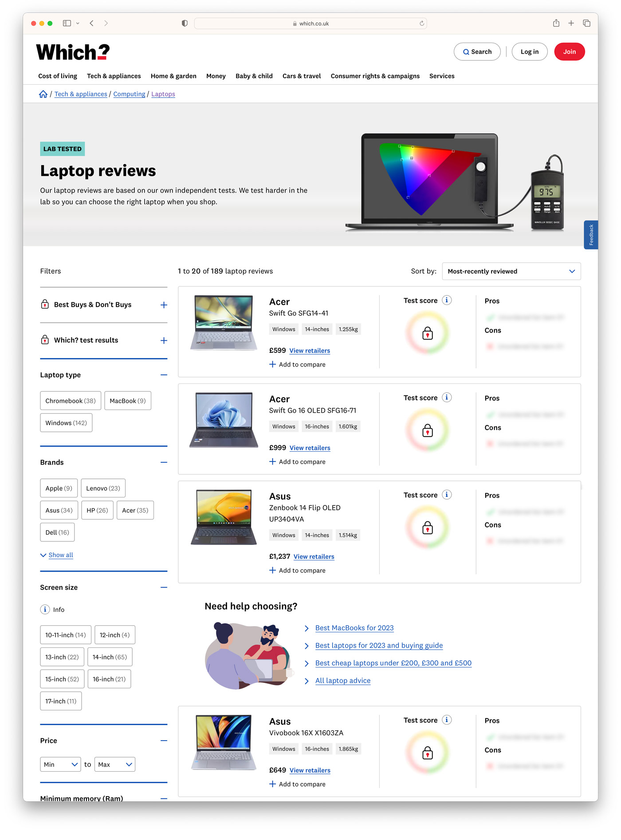Toggle the Chromebook (38) filter
The height and width of the screenshot is (840, 621).
tap(71, 401)
